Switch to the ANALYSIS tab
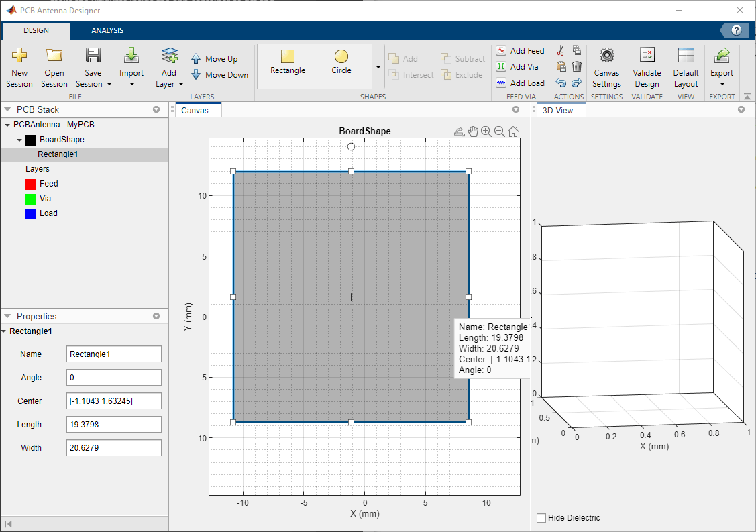 pyautogui.click(x=107, y=30)
